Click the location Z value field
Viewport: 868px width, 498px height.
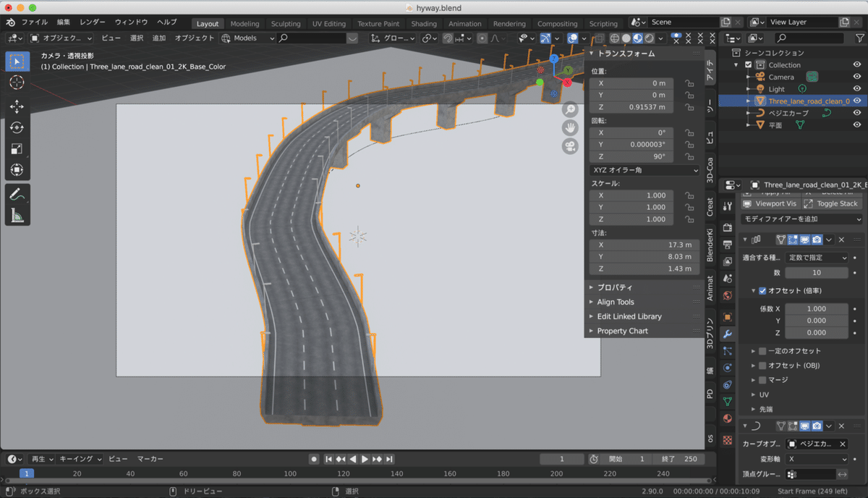click(x=631, y=107)
